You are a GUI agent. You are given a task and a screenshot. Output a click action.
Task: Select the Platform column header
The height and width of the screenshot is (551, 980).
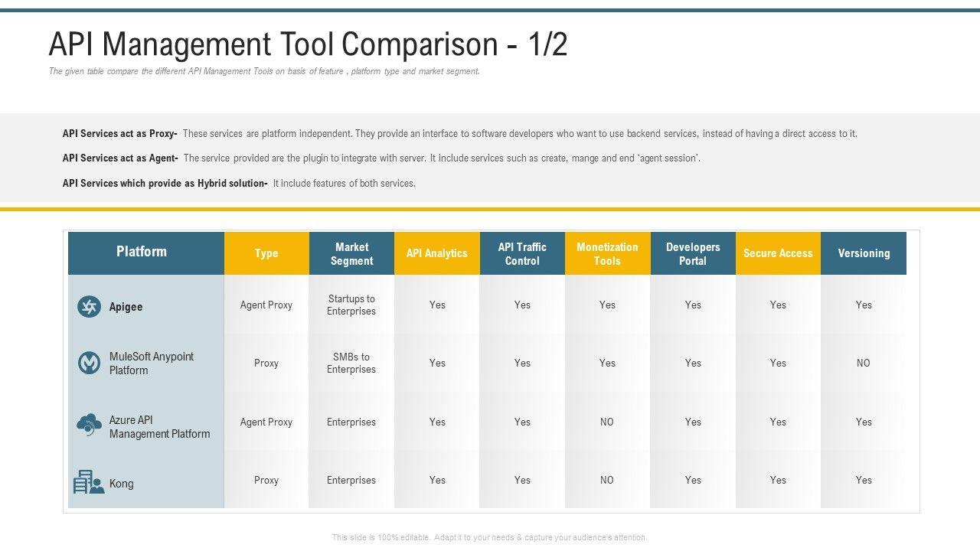[142, 252]
